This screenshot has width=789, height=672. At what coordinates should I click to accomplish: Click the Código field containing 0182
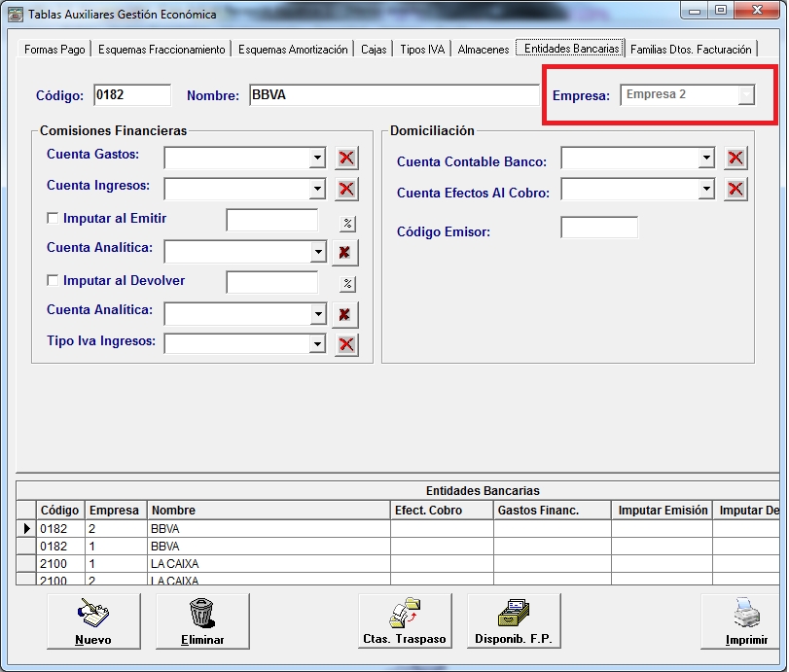point(132,95)
